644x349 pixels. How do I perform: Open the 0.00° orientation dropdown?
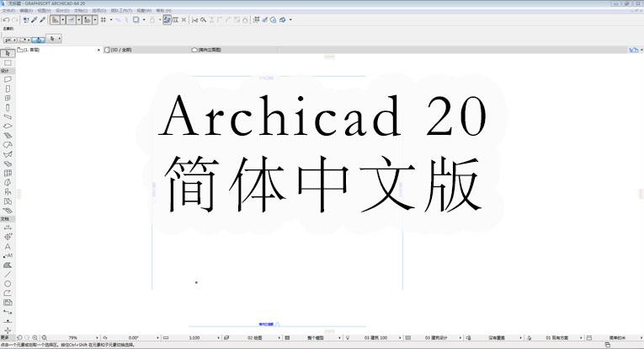[157, 338]
